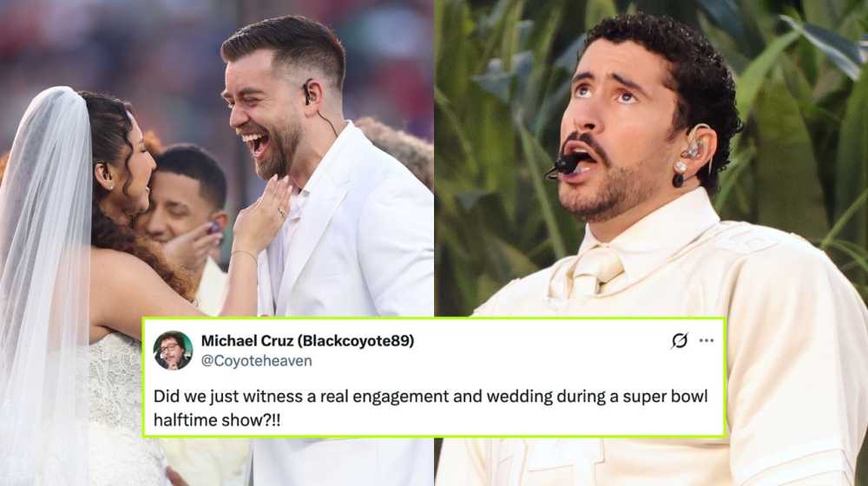868x486 pixels.
Task: Open the left wedding couple photo
Action: [216, 158]
